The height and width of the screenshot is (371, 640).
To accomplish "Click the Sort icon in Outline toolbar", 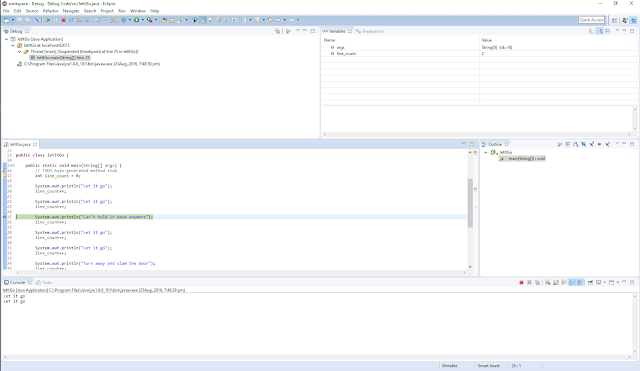I will click(576, 144).
